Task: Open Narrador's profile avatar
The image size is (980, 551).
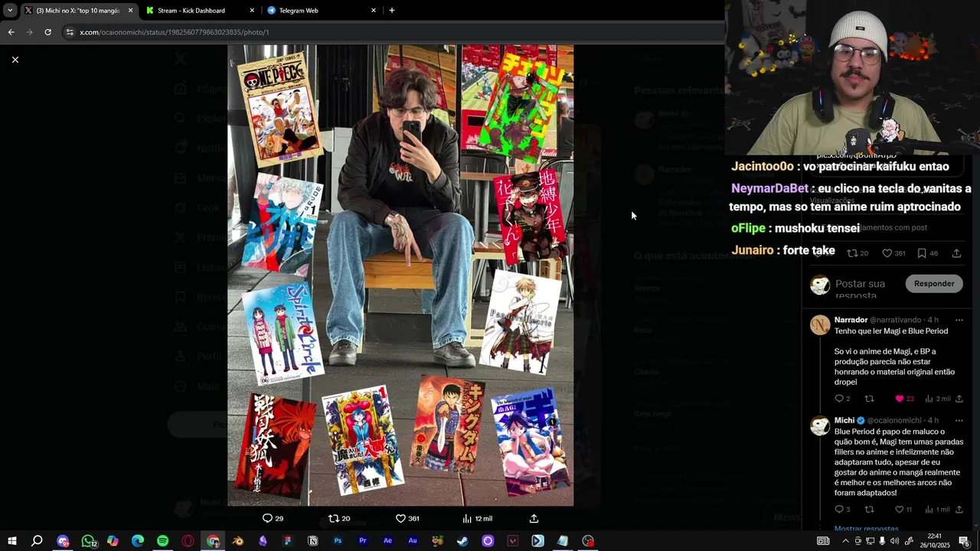Action: (x=820, y=324)
